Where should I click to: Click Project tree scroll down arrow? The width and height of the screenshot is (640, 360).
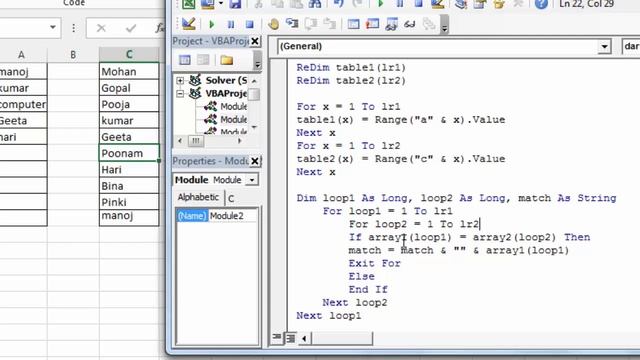tap(254, 128)
